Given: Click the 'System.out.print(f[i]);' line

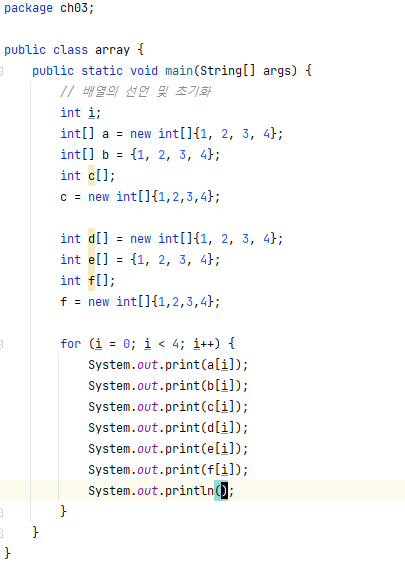Looking at the screenshot, I should point(168,469).
